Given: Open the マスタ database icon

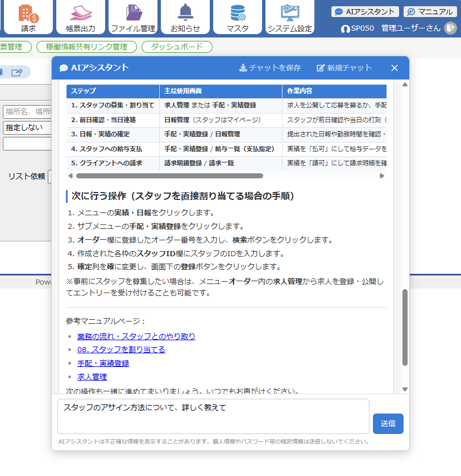Looking at the screenshot, I should pyautogui.click(x=238, y=17).
